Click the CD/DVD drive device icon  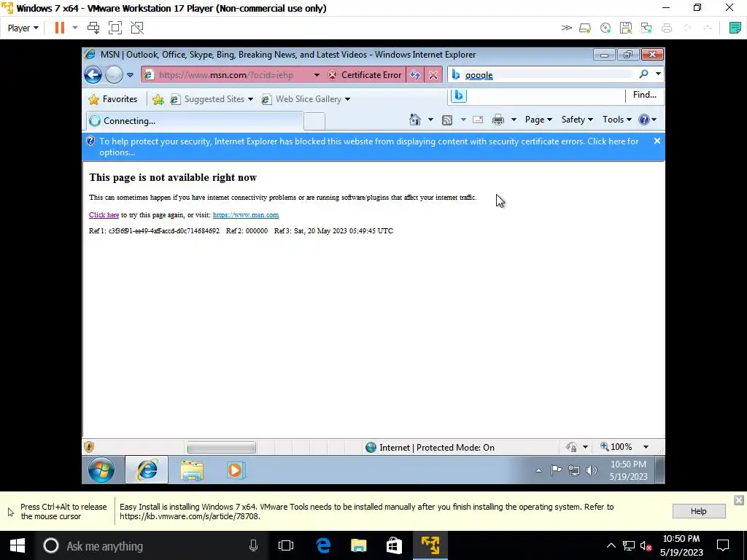(x=605, y=28)
